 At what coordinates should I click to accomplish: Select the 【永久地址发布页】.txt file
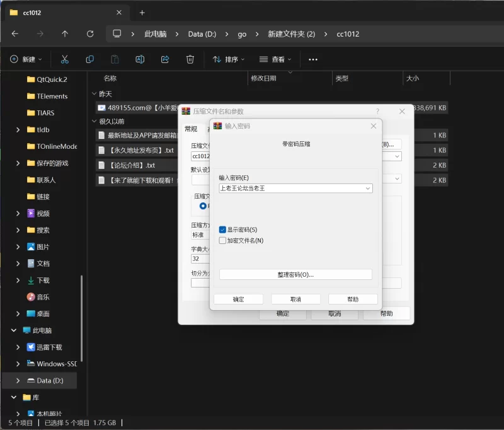click(137, 150)
